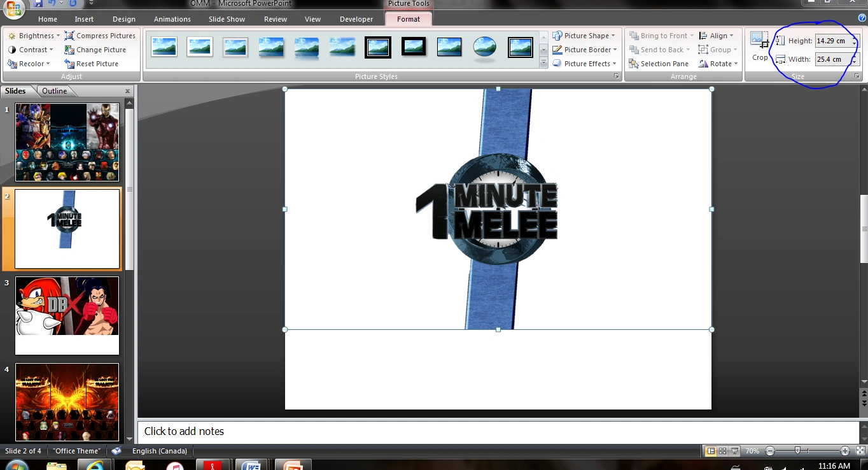Open the Office Button menu
The width and height of the screenshot is (868, 470).
tap(13, 9)
